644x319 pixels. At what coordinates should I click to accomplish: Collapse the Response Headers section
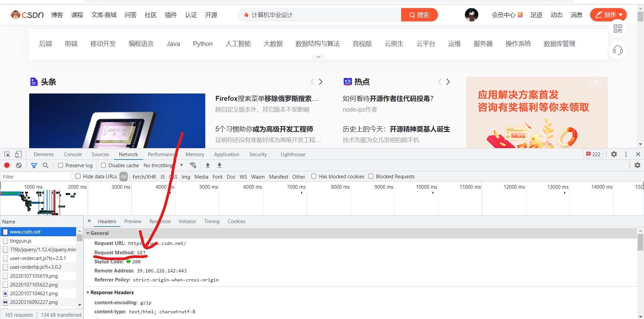point(88,293)
